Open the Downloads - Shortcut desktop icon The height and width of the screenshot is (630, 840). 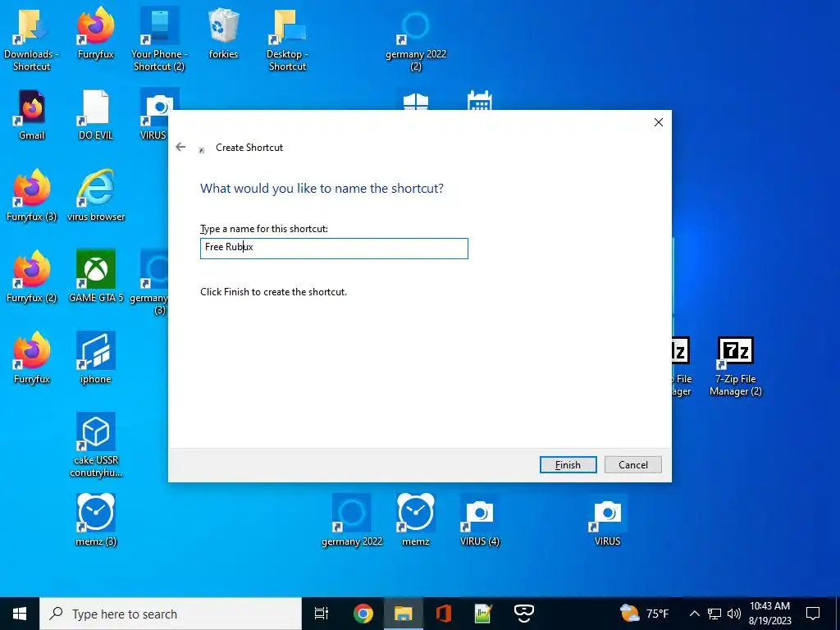coord(31,39)
